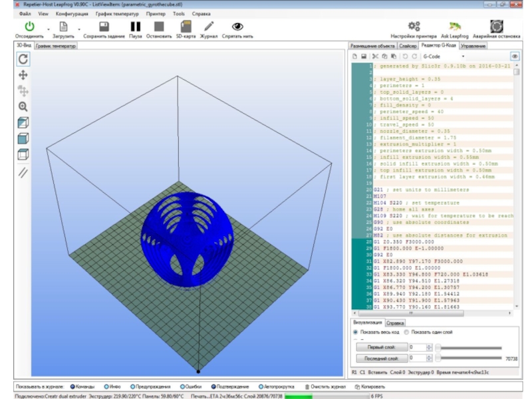This screenshot has height=399, width=532.
Task: Click the 'Первый слой' button
Action: coord(381,347)
